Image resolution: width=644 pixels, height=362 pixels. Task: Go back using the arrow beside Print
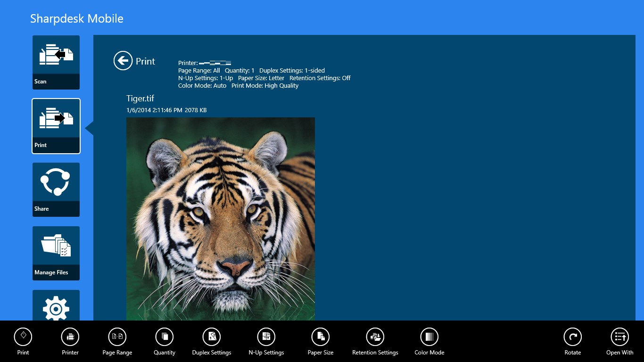coord(123,61)
